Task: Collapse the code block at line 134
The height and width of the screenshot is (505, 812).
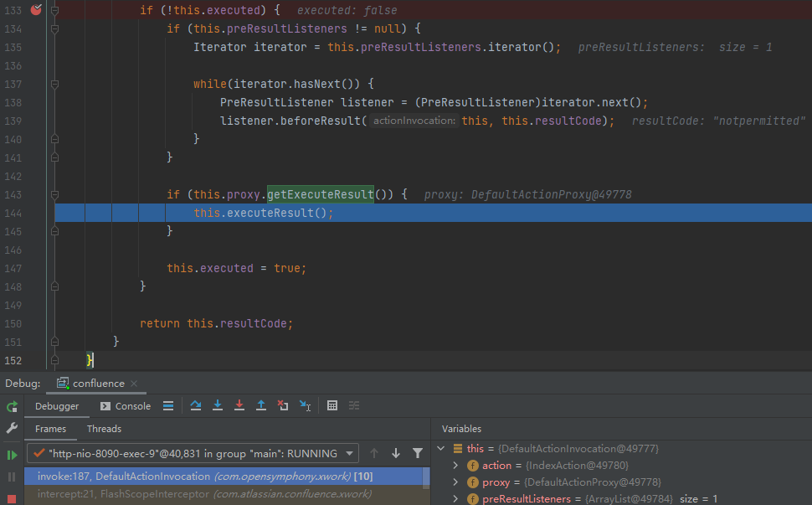Action: [x=54, y=28]
